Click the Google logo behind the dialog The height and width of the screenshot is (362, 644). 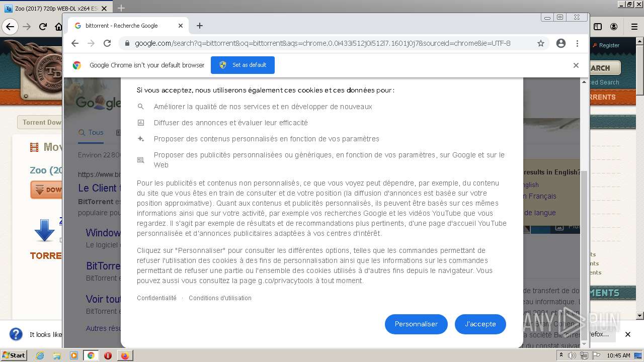[99, 103]
